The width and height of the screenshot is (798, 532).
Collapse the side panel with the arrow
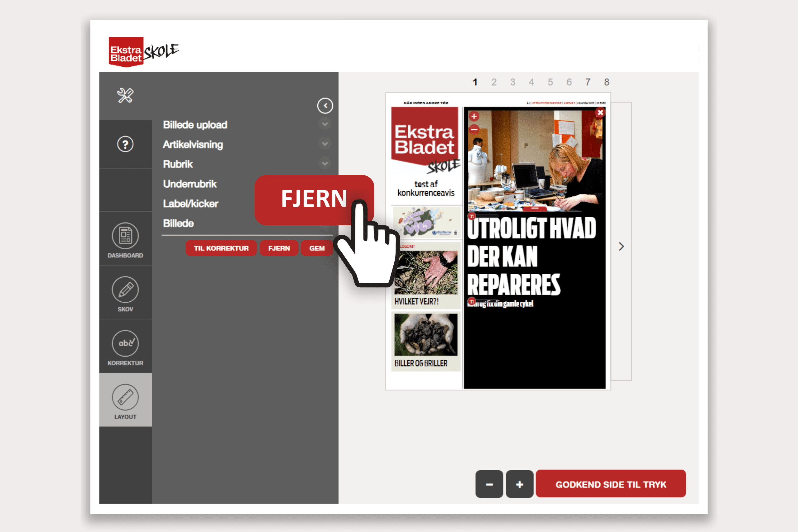pyautogui.click(x=325, y=106)
